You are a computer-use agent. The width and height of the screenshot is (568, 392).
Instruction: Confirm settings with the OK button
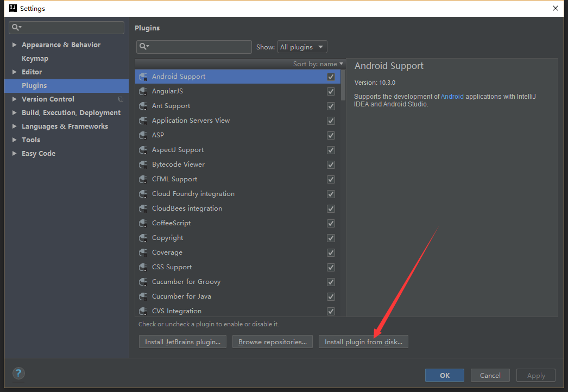pyautogui.click(x=445, y=375)
